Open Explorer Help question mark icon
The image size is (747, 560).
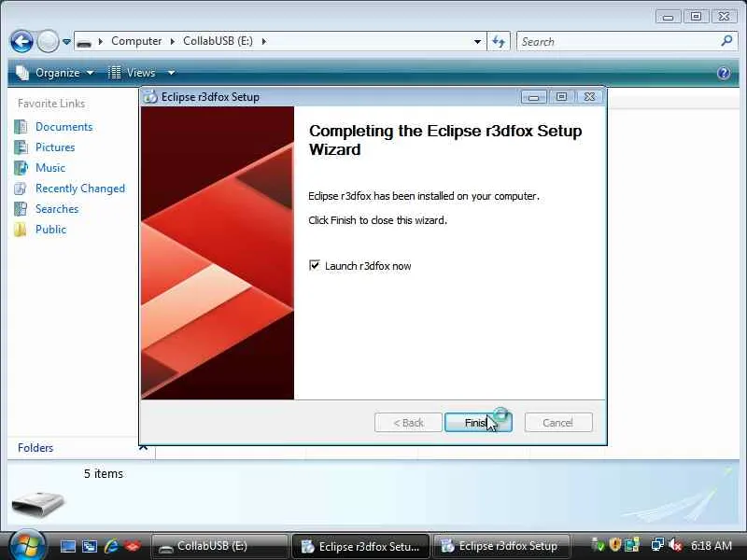point(724,73)
